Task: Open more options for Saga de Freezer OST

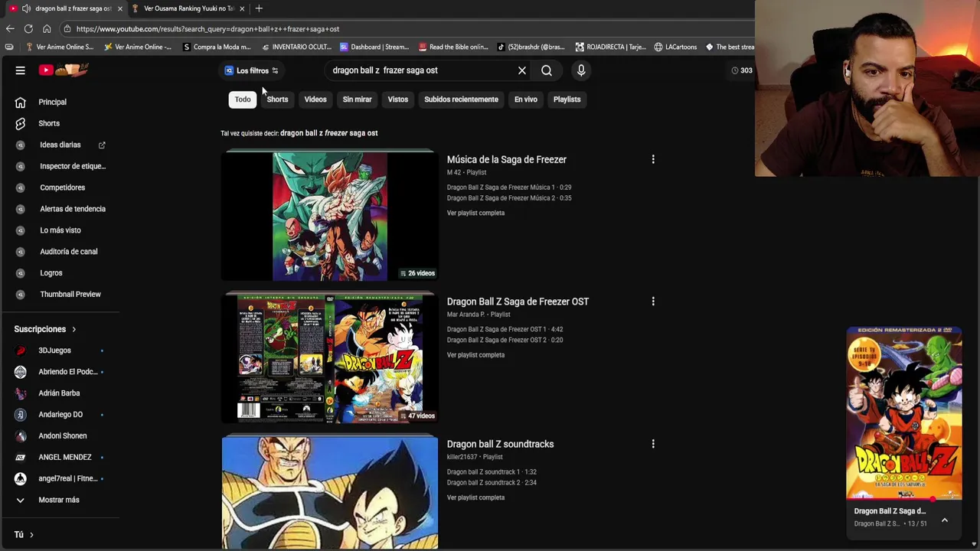Action: click(x=653, y=302)
